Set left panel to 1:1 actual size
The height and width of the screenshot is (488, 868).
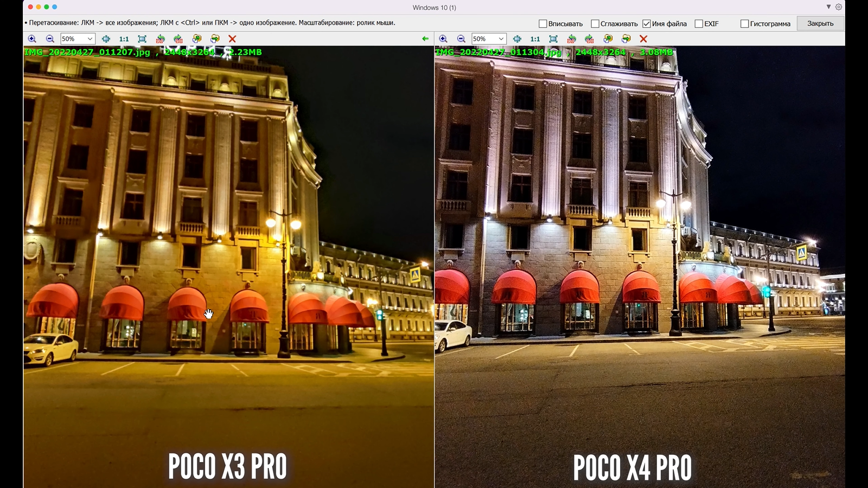coord(124,39)
